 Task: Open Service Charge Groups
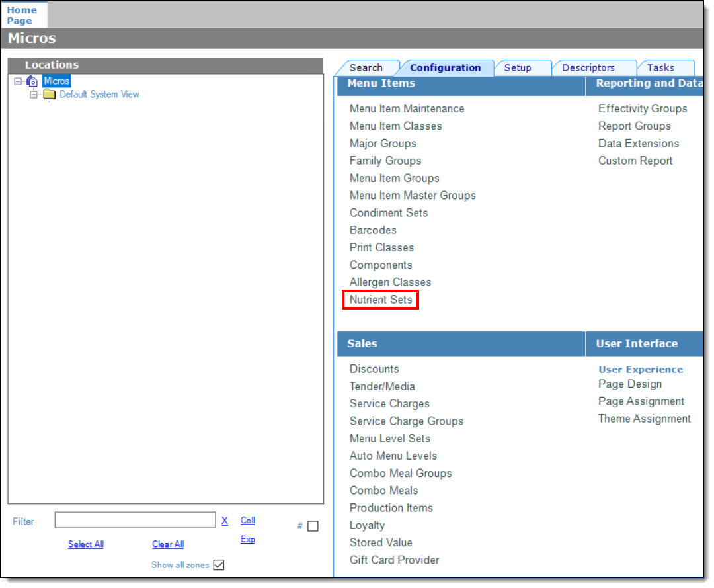[407, 421]
